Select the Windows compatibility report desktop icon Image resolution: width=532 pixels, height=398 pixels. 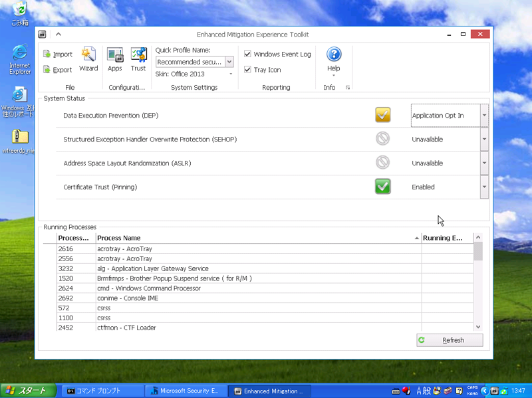pyautogui.click(x=19, y=102)
